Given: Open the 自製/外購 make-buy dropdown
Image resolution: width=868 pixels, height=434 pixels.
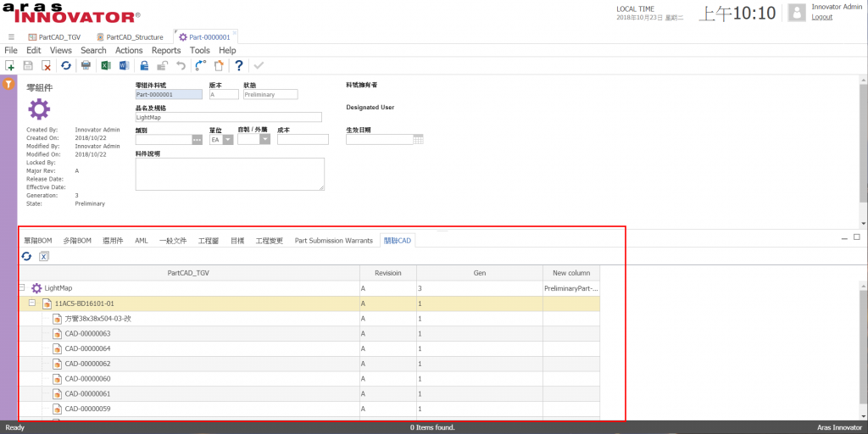Looking at the screenshot, I should (x=264, y=140).
